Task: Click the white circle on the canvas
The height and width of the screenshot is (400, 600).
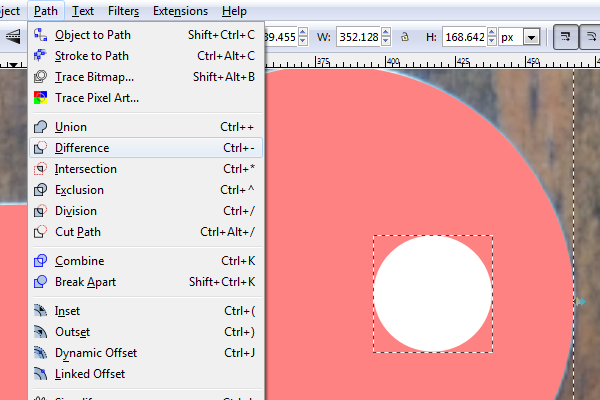Action: [x=433, y=294]
